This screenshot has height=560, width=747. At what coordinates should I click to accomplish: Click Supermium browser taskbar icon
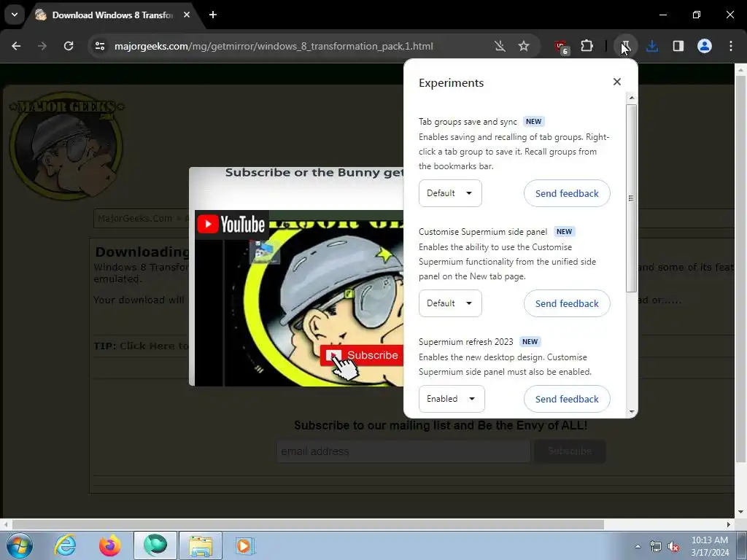(155, 545)
